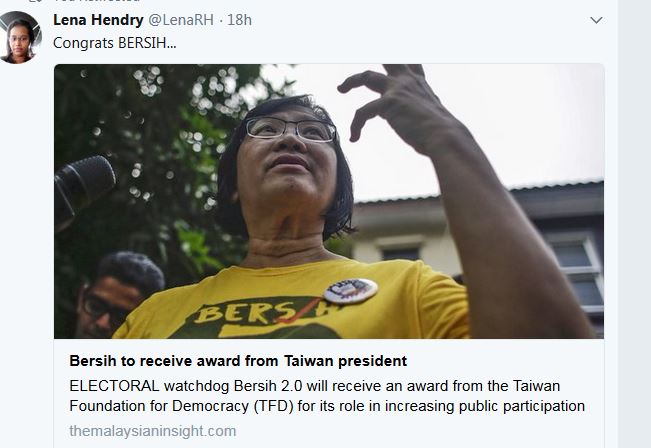Click the woman's eyeglasses in the photo
651x448 pixels.
288,129
